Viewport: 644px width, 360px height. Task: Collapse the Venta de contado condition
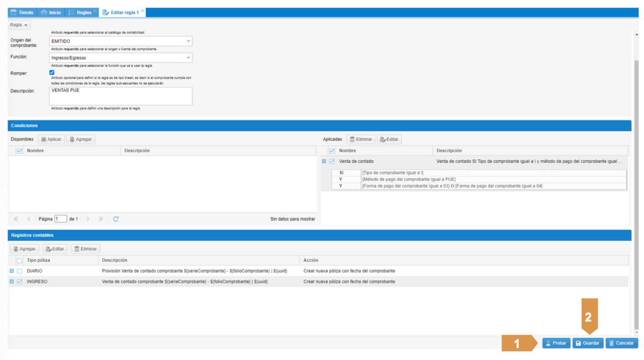pos(324,161)
